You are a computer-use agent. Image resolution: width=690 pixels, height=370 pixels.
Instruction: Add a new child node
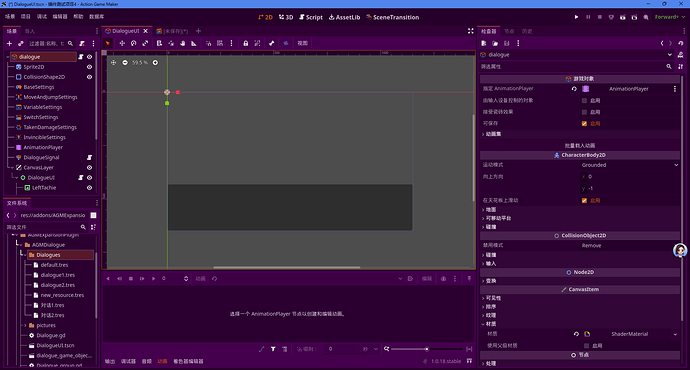point(9,44)
